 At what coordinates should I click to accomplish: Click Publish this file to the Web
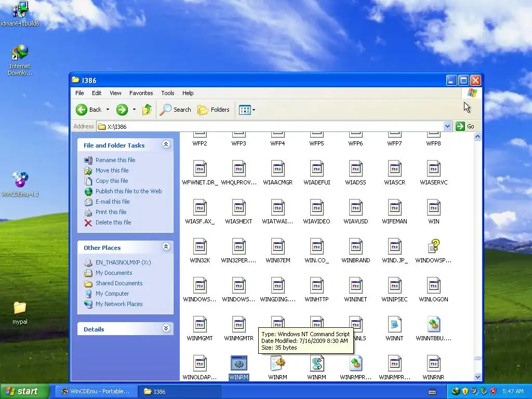click(129, 191)
